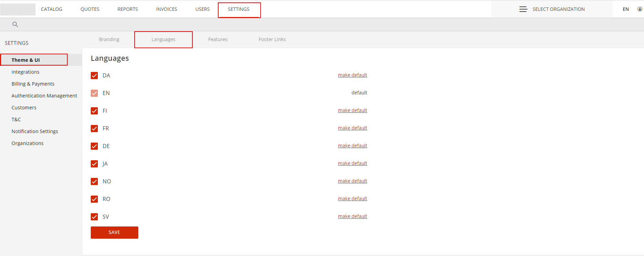Open Notification Settings
This screenshot has height=256, width=644.
[35, 131]
